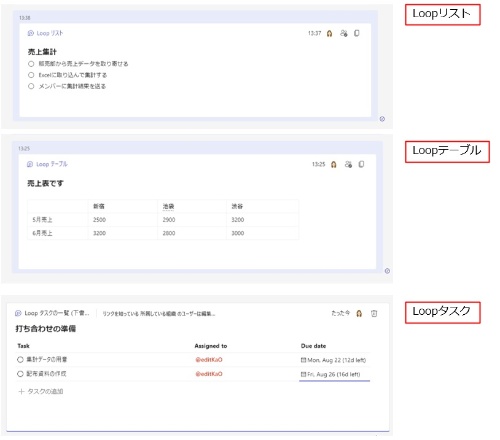The image size is (500, 440).
Task: Select the 2800 cell in the table
Action: point(192,233)
